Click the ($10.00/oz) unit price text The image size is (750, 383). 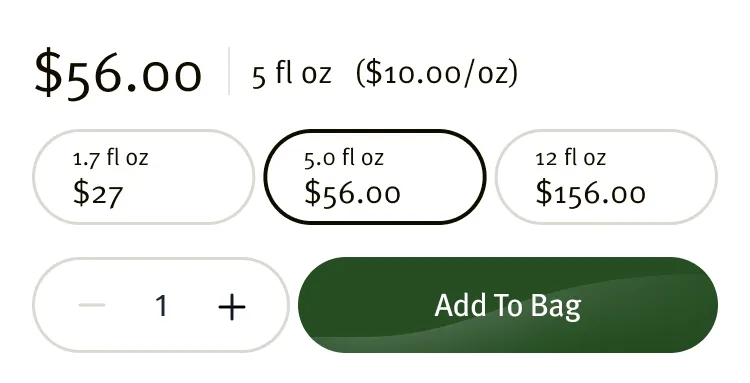(x=437, y=74)
